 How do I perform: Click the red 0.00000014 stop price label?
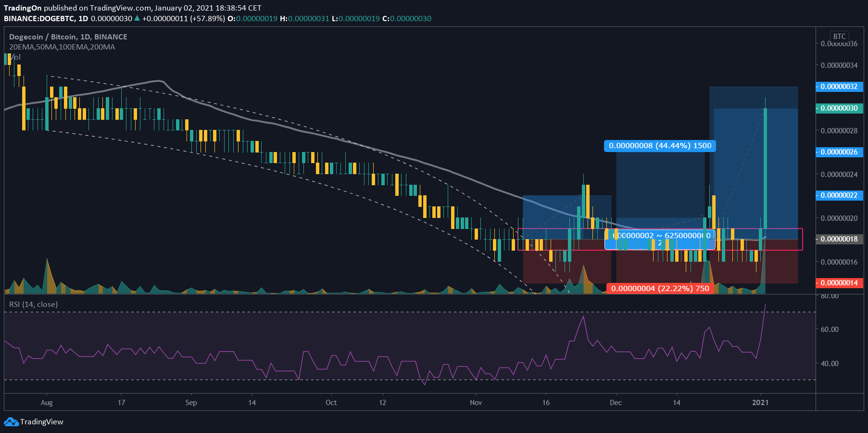click(839, 283)
